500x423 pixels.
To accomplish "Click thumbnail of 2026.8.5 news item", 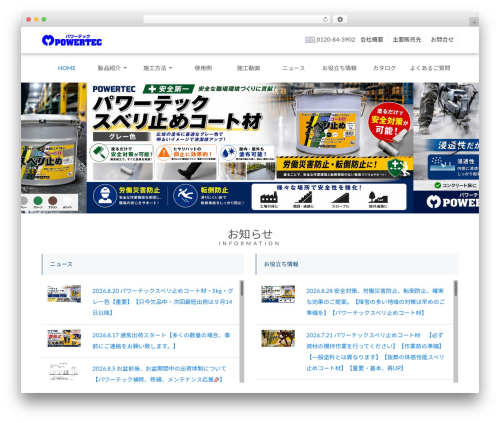I will click(64, 372).
